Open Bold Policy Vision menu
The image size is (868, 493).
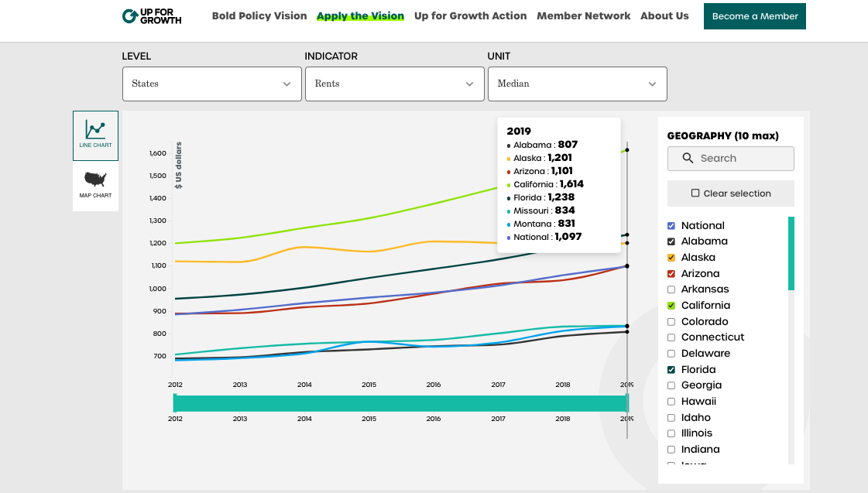coord(259,16)
